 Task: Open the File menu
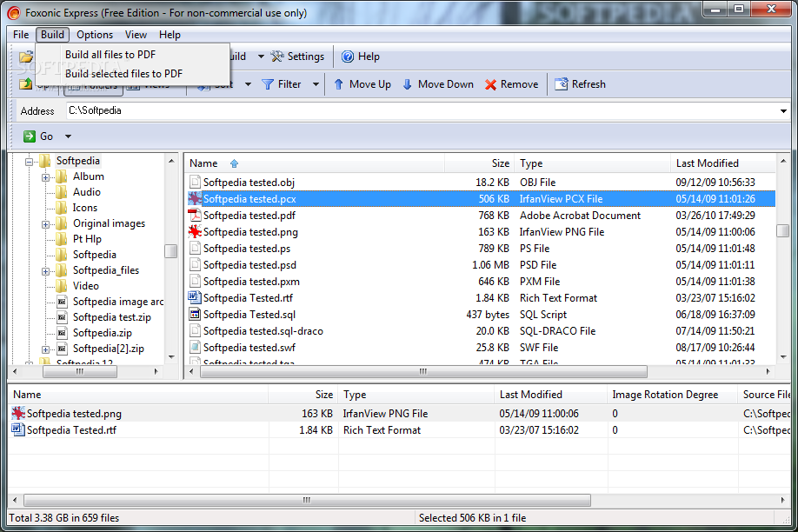pyautogui.click(x=21, y=35)
